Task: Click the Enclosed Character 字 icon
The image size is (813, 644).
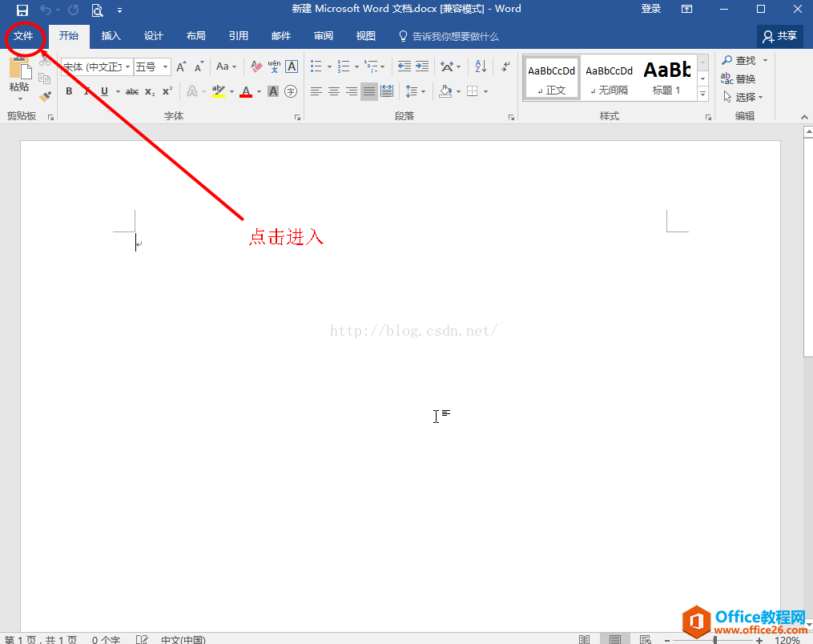Action: pyautogui.click(x=291, y=91)
